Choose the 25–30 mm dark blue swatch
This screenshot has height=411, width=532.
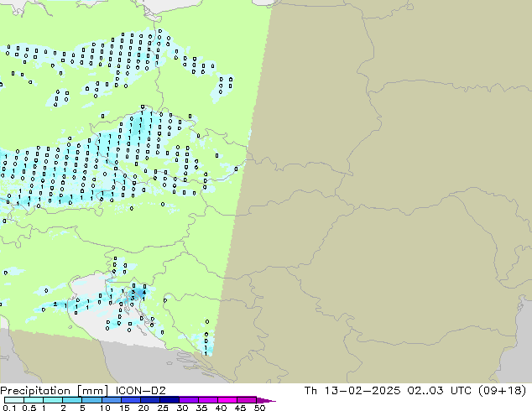pyautogui.click(x=169, y=400)
